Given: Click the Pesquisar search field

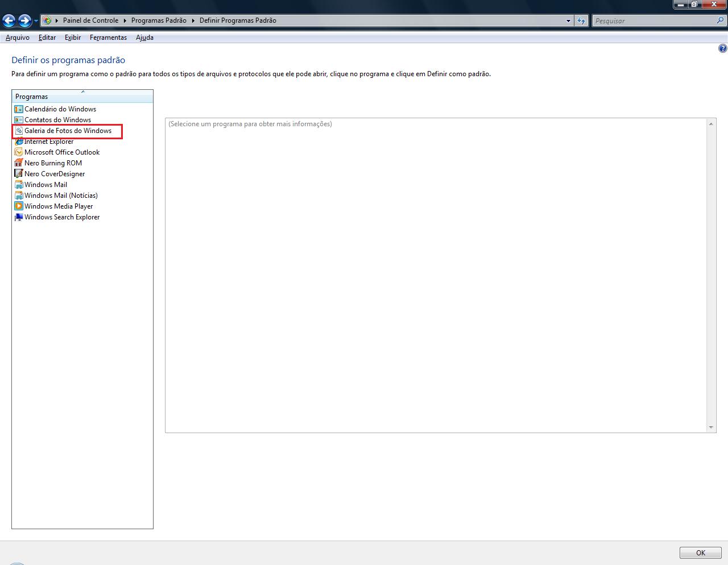Looking at the screenshot, I should pos(654,20).
